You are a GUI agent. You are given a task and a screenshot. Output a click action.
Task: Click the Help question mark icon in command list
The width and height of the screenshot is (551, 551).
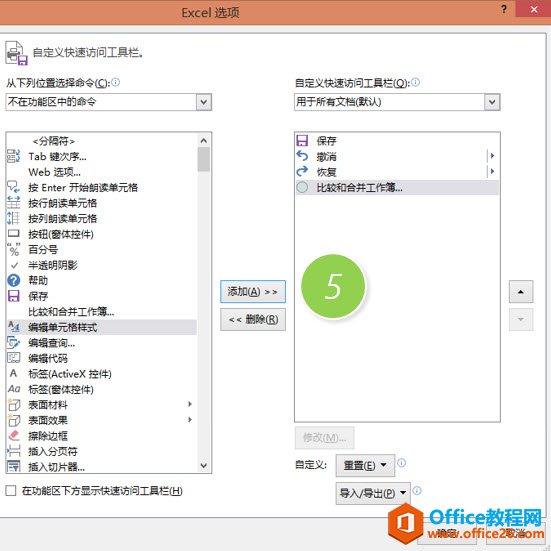click(14, 280)
